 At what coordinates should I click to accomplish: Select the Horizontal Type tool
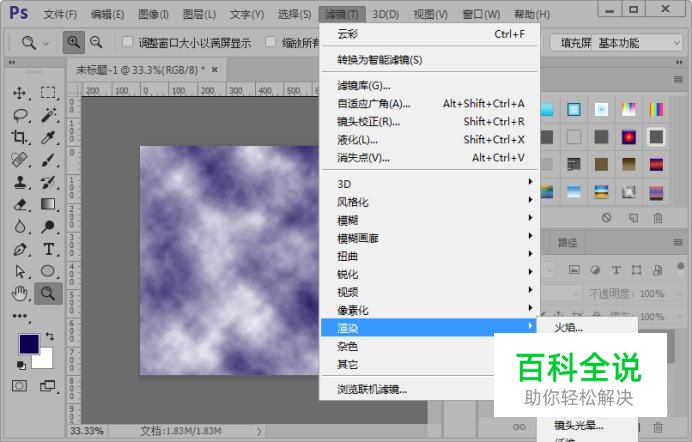click(x=49, y=249)
